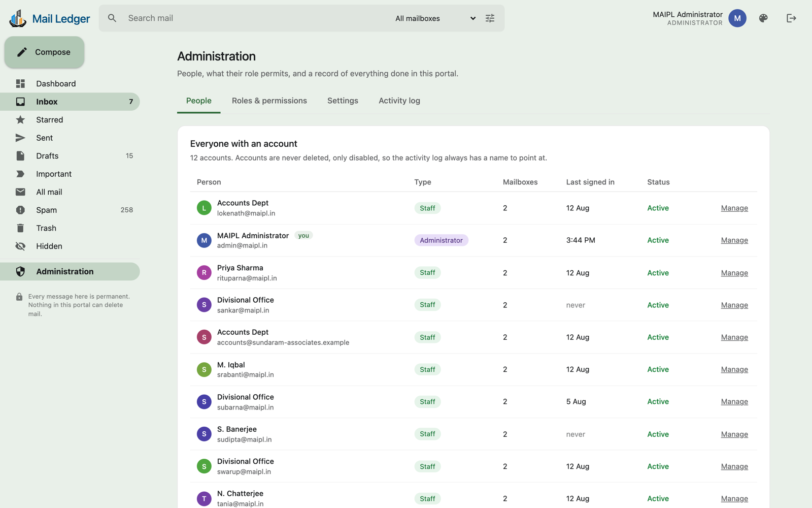Click the S avatar for M. Iqbal
This screenshot has width=812, height=508.
coord(204,369)
